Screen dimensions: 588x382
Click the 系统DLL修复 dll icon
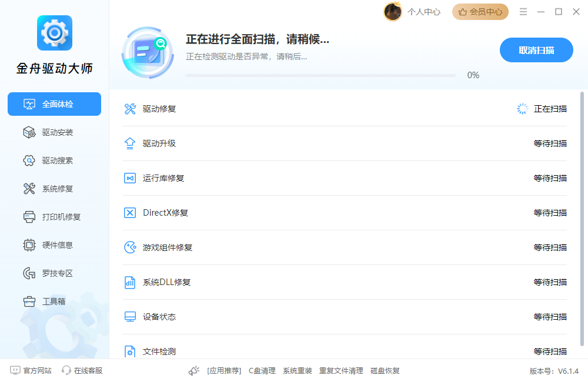[x=130, y=282]
